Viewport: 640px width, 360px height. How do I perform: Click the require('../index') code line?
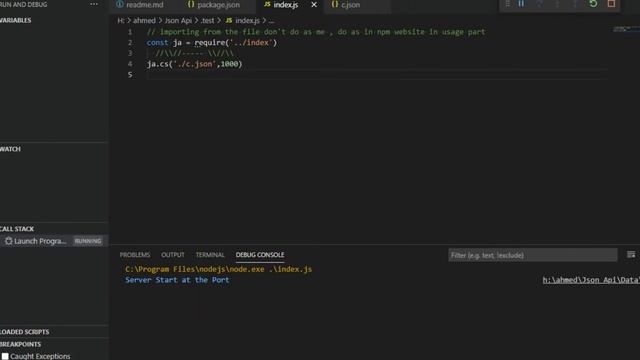pos(212,42)
